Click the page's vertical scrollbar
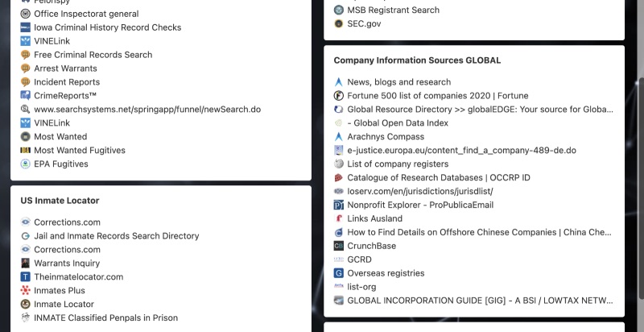The width and height of the screenshot is (644, 332). click(x=641, y=189)
